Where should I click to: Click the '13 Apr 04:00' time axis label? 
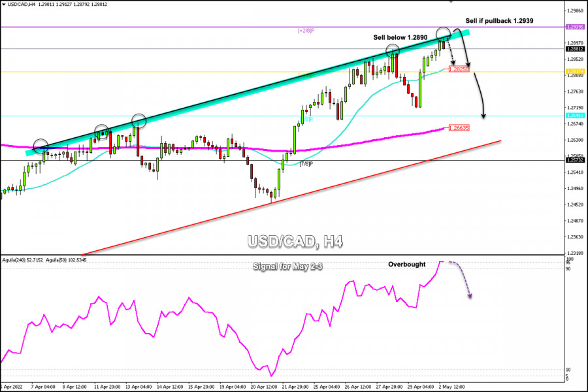pos(139,387)
